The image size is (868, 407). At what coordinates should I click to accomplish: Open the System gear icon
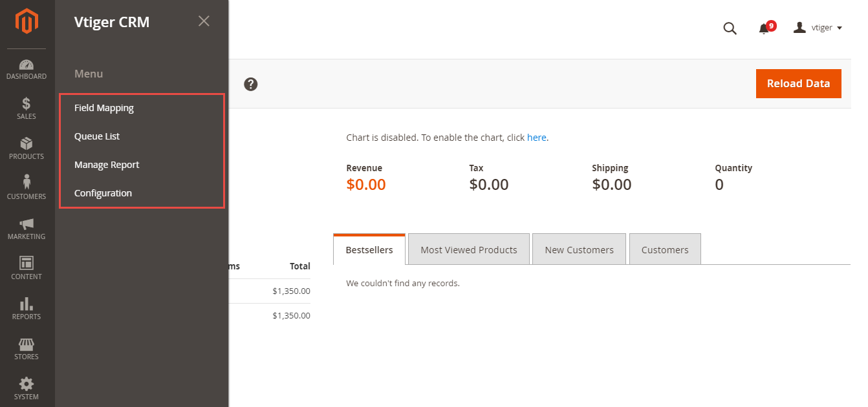click(27, 384)
